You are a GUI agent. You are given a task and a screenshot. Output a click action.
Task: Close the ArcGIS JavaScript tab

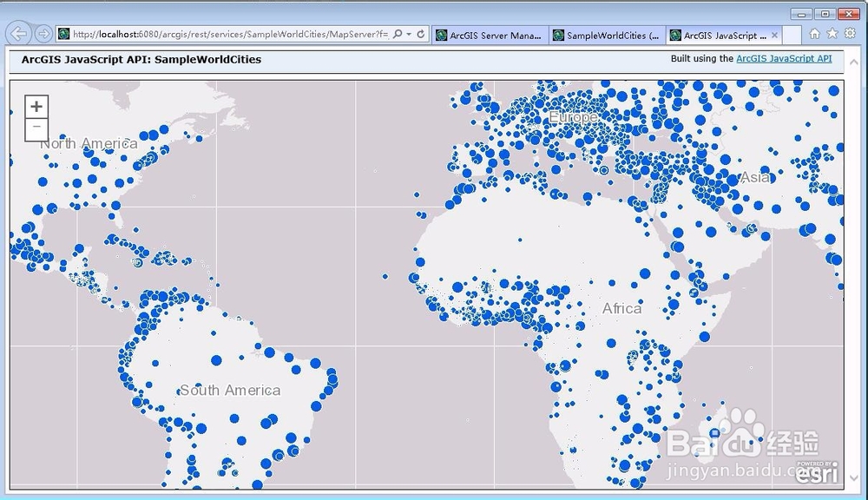(774, 36)
